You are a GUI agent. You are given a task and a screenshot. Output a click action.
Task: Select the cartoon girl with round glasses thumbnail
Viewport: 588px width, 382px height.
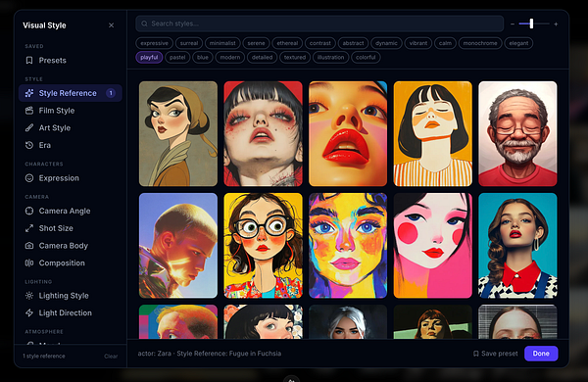263,246
